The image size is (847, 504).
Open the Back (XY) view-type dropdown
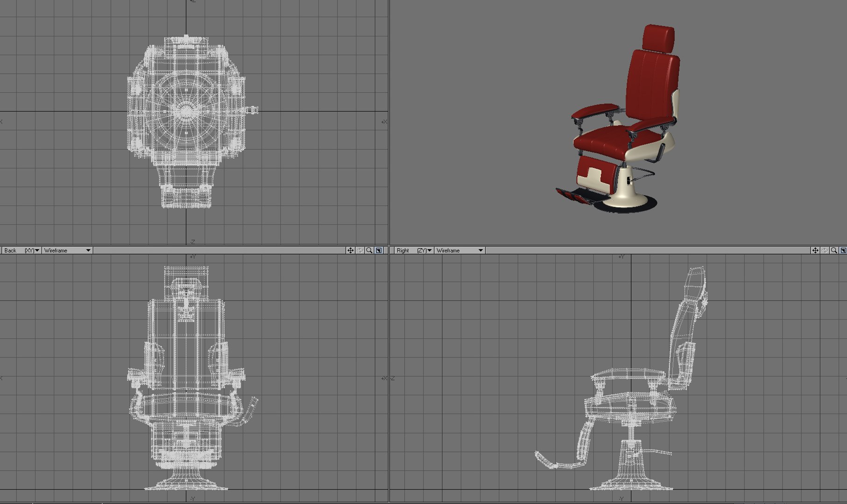click(x=21, y=251)
